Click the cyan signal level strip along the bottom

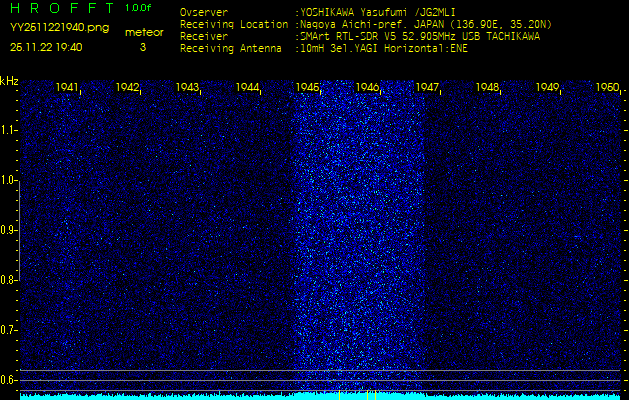[320, 397]
